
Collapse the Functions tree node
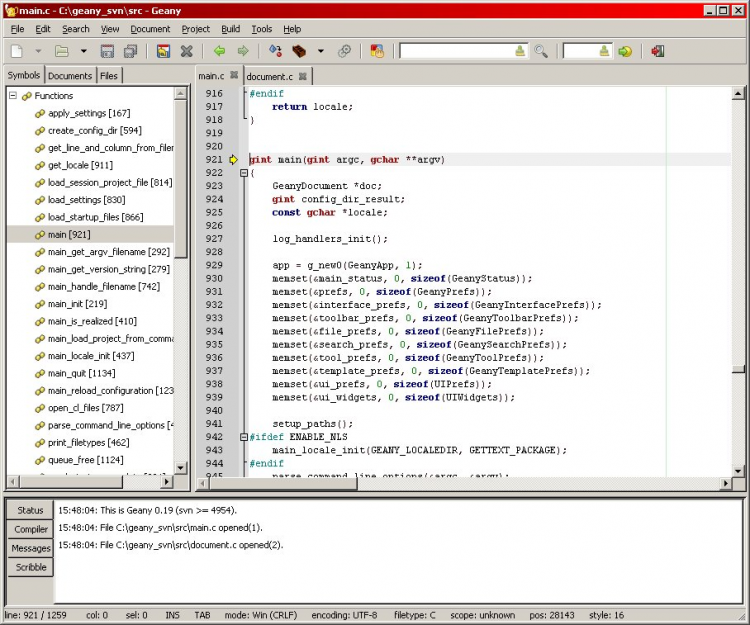(x=13, y=96)
